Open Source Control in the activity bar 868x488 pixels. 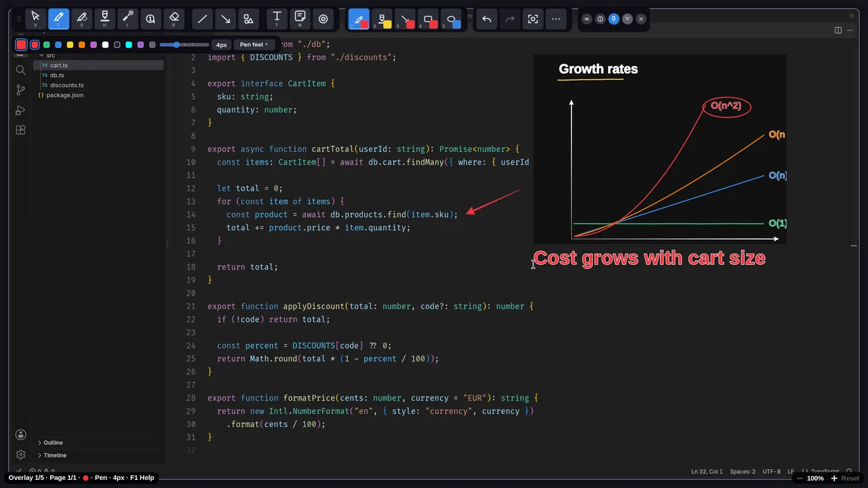tap(20, 89)
